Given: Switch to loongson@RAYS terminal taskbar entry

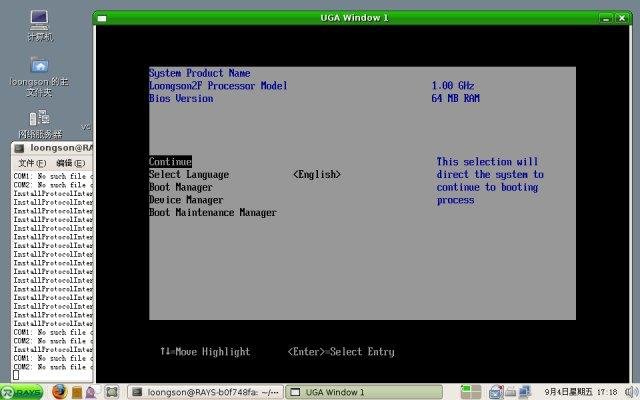Looking at the screenshot, I should pos(206,392).
